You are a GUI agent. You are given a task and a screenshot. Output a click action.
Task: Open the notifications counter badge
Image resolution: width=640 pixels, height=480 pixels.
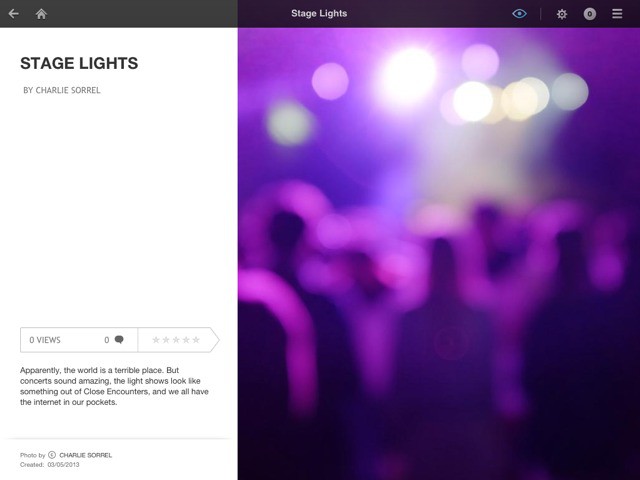point(589,14)
